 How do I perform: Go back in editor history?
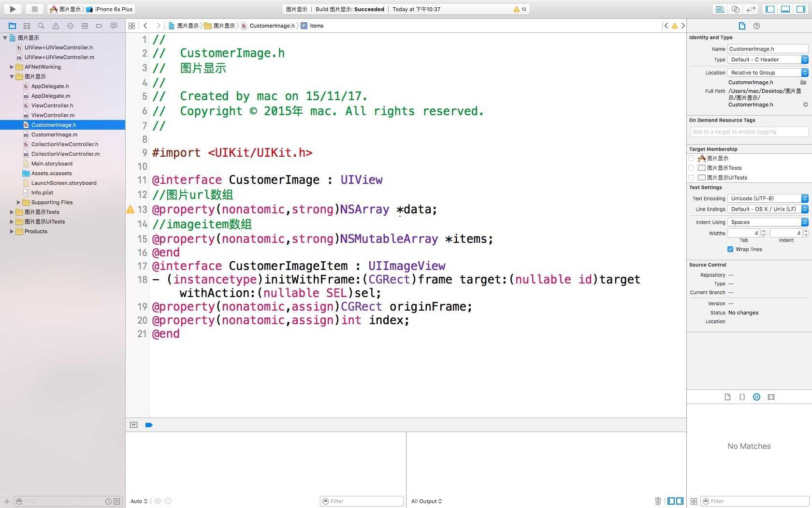click(x=145, y=26)
